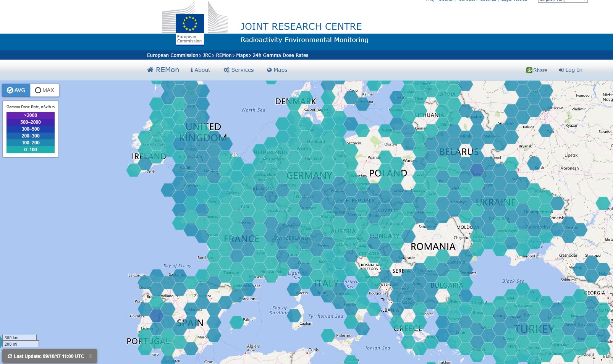The width and height of the screenshot is (613, 364).
Task: Click the Moscow city label
Action: (x=555, y=108)
